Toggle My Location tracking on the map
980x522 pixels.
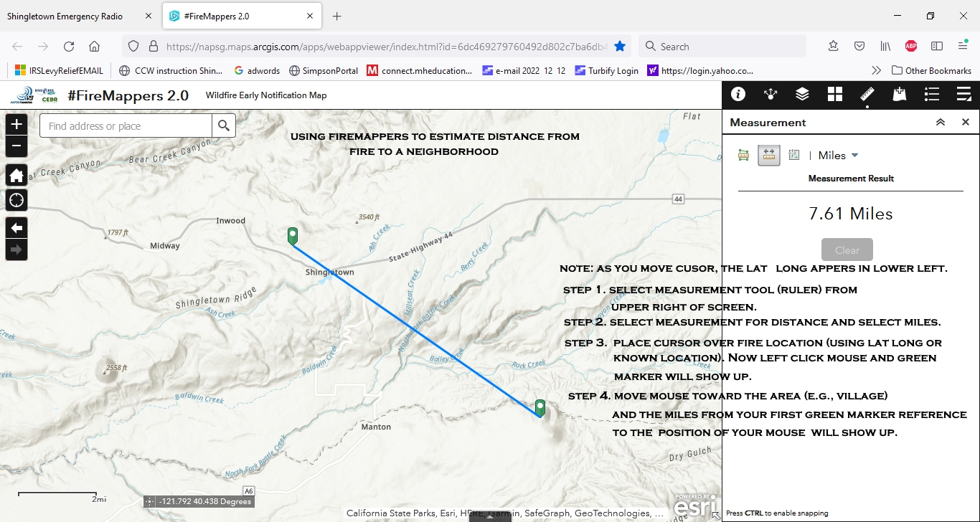(17, 200)
